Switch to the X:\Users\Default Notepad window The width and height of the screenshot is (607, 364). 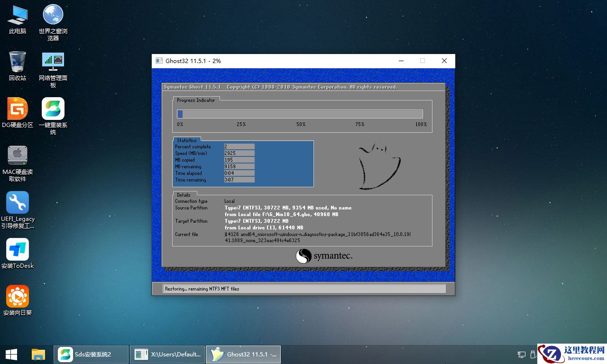(167, 354)
